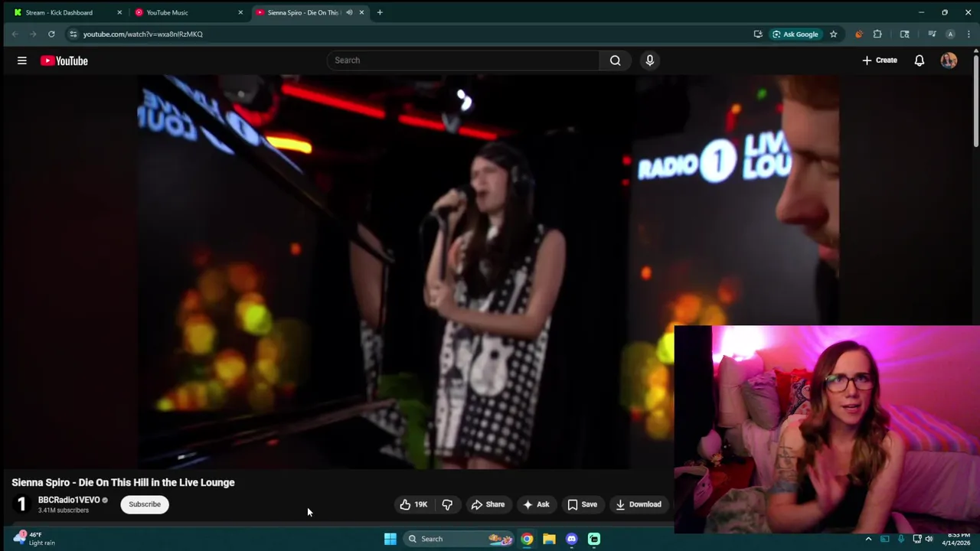Select the Sienna Spiro video tab
The image size is (980, 551).
pos(302,12)
